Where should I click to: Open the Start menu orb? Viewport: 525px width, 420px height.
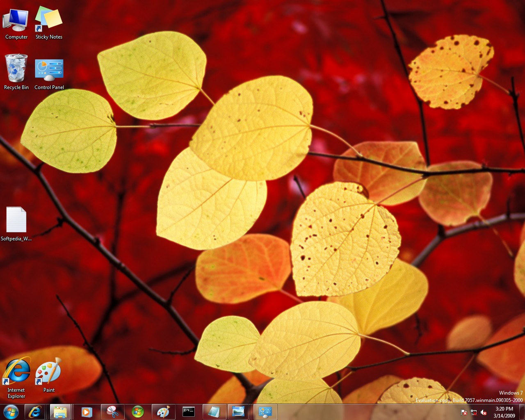[11, 411]
